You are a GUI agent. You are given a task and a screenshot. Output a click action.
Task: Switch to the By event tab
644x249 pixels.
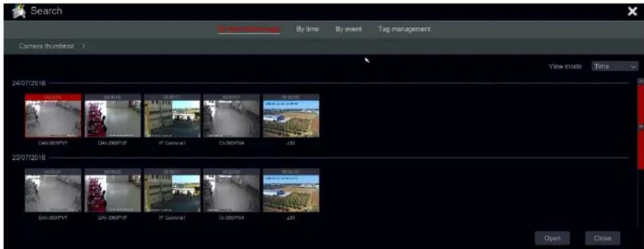click(348, 29)
